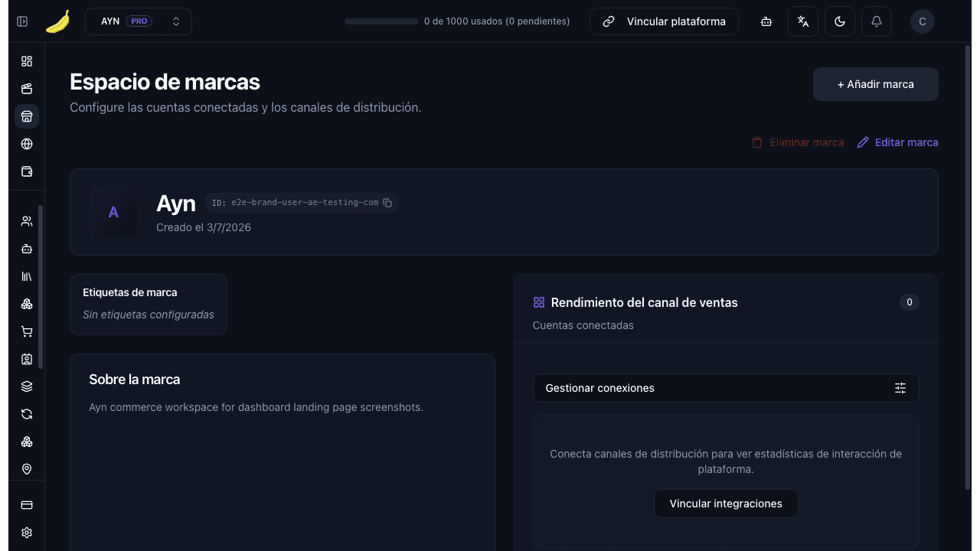Click the text 'Creado el 3/7/2026'
980x551 pixels.
tap(204, 227)
